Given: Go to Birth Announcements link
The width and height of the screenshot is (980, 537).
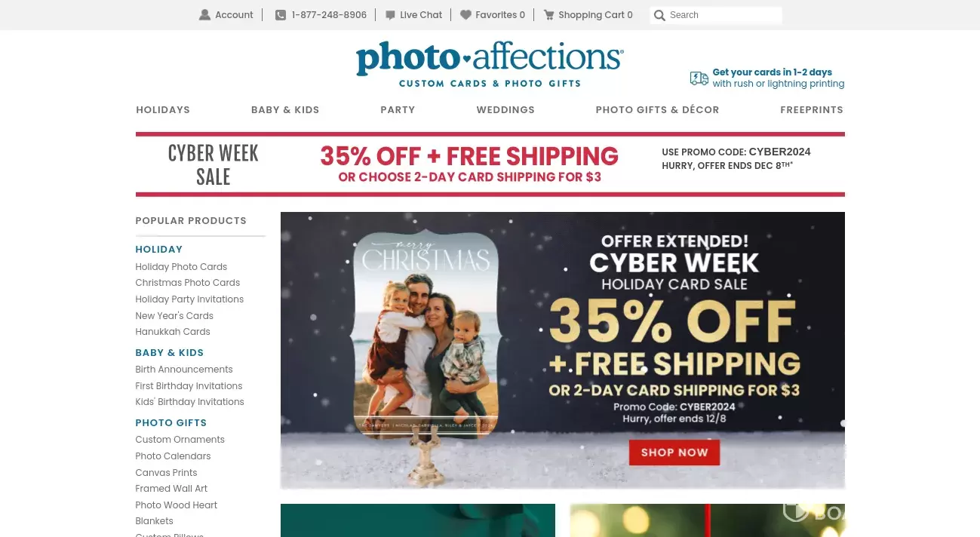Looking at the screenshot, I should click(x=184, y=370).
